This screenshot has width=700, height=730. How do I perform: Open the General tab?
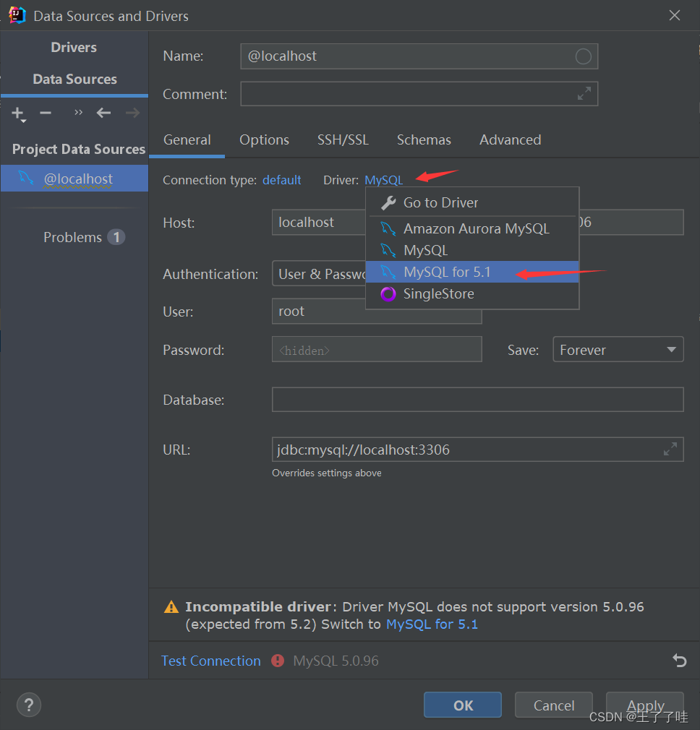pyautogui.click(x=187, y=139)
